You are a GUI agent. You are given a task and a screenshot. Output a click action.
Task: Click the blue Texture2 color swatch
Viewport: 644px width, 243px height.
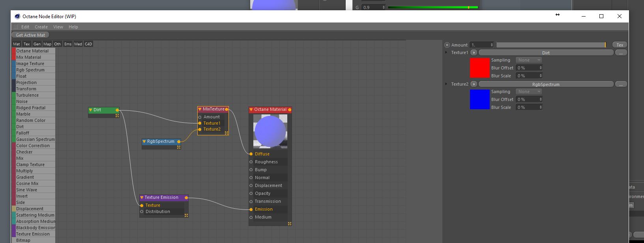[x=479, y=99]
